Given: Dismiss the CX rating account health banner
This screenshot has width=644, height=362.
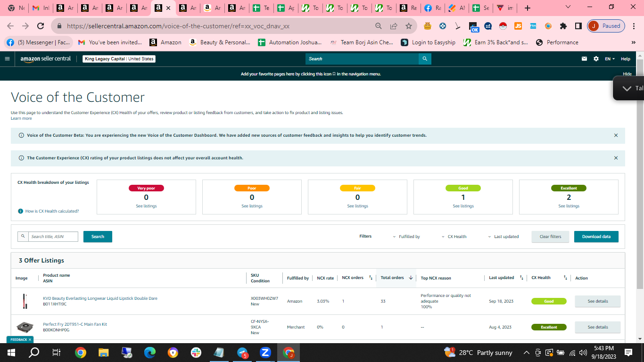Looking at the screenshot, I should pos(616,158).
